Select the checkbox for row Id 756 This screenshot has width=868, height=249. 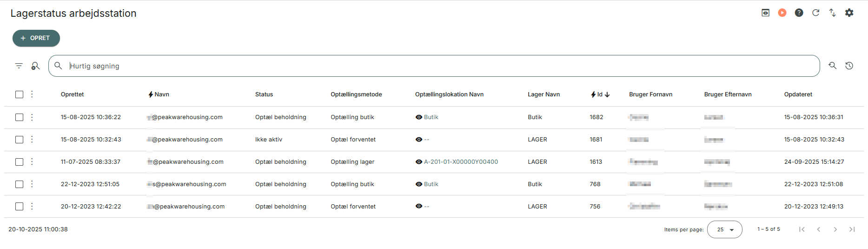(x=19, y=207)
